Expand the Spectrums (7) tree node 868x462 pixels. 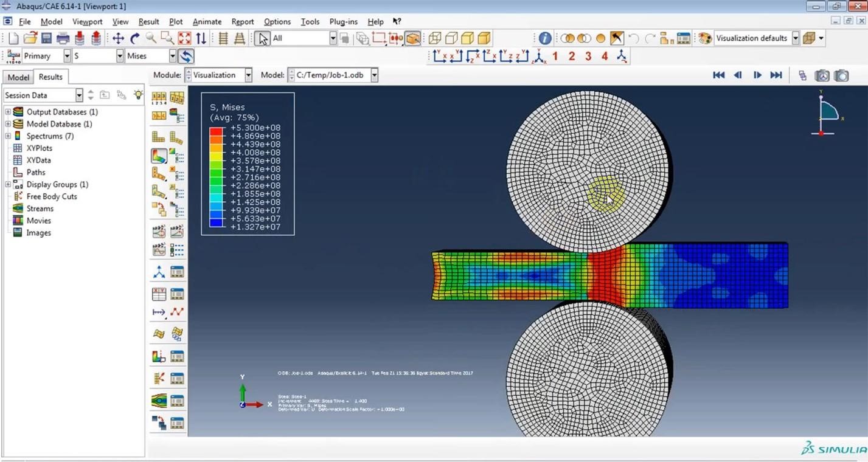tap(8, 136)
